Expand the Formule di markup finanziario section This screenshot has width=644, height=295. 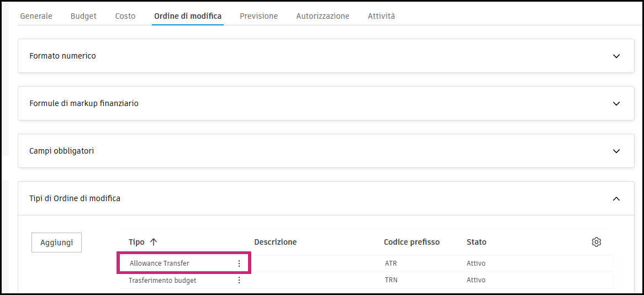(x=616, y=103)
